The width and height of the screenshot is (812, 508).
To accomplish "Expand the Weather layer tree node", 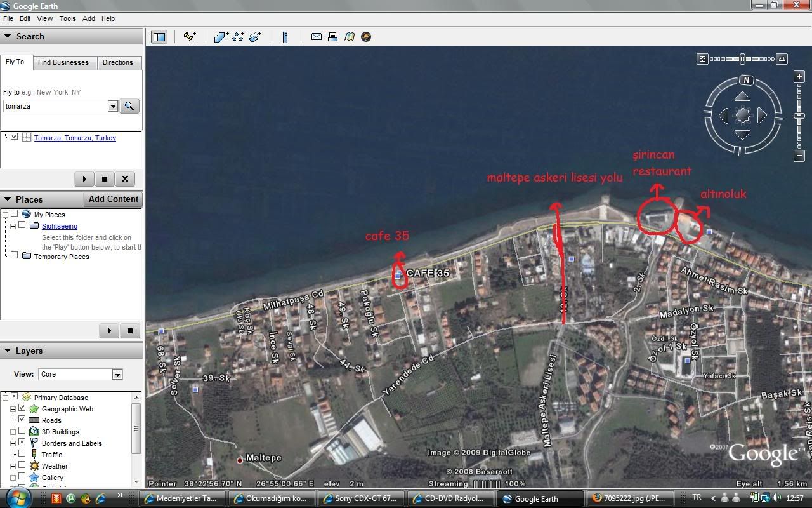I will point(13,466).
